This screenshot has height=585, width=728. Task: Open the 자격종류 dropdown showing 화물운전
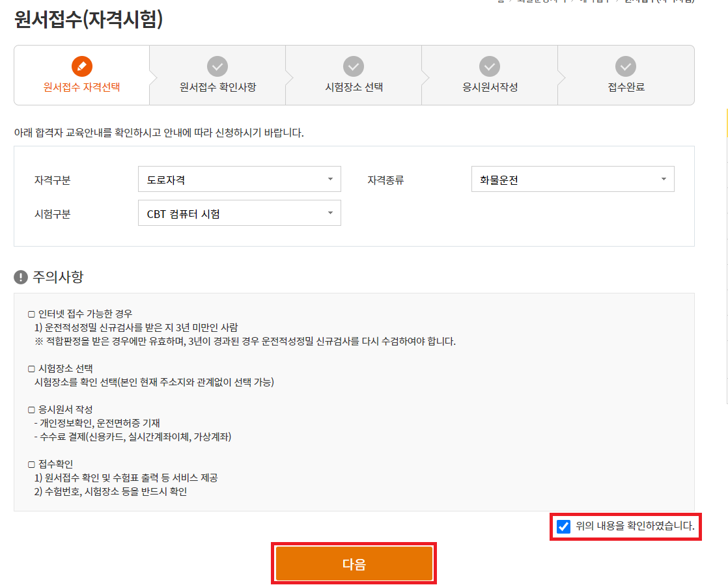[x=572, y=179]
